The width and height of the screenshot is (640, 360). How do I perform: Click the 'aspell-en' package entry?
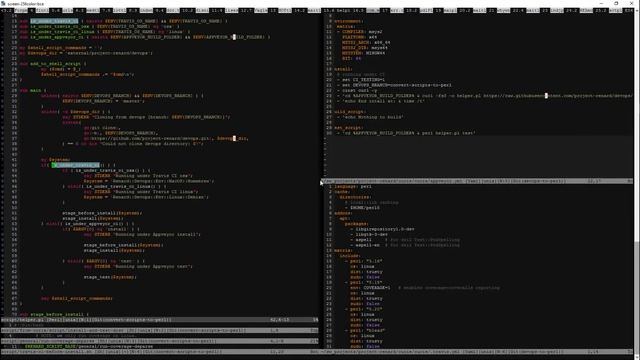point(365,245)
